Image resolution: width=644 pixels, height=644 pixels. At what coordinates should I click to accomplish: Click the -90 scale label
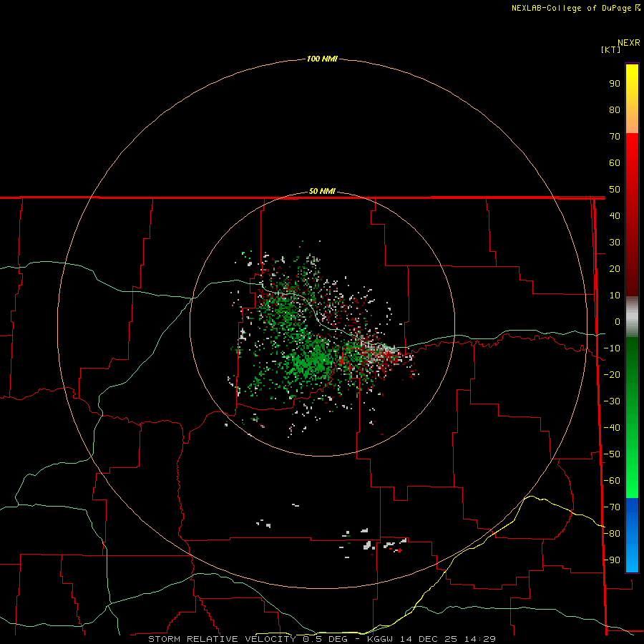[612, 560]
